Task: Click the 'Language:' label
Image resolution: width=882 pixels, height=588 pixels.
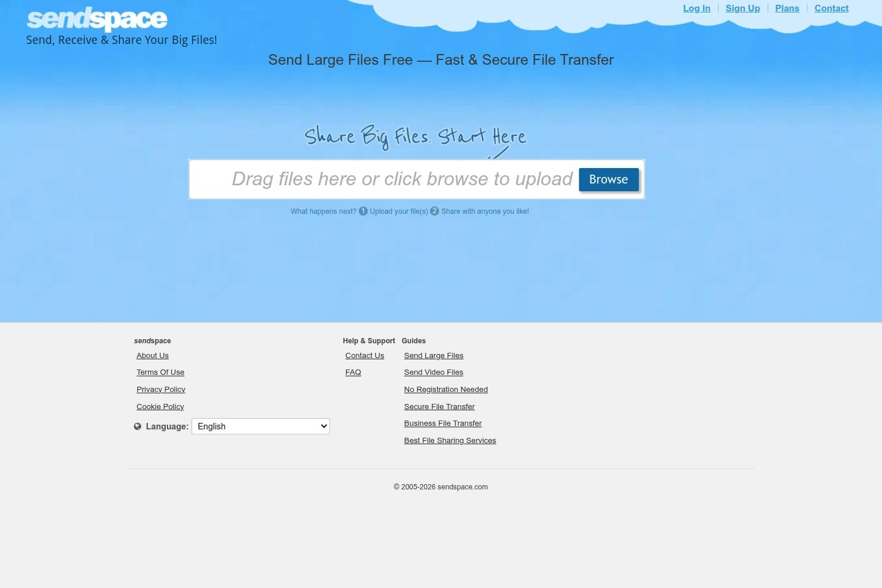Action: (x=167, y=426)
